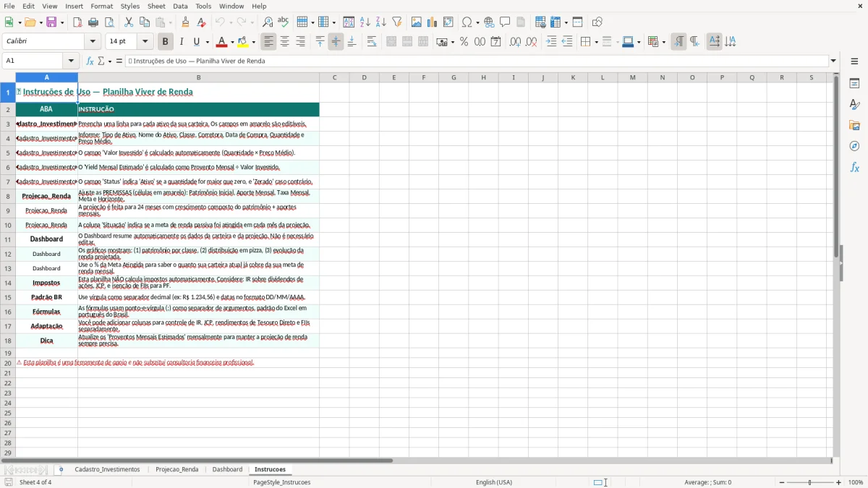Open the Navigator sidebar compass icon
This screenshot has height=488, width=868.
pos(854,146)
